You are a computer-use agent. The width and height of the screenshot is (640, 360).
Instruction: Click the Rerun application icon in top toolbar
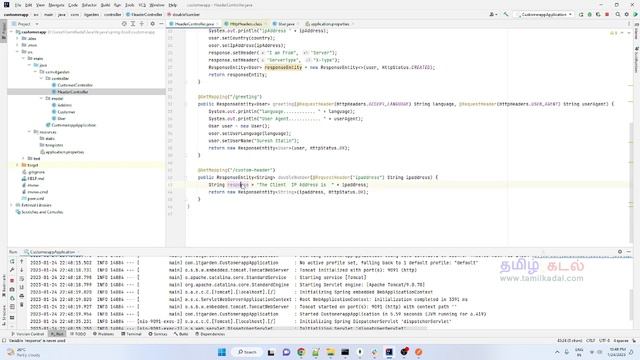[581, 14]
